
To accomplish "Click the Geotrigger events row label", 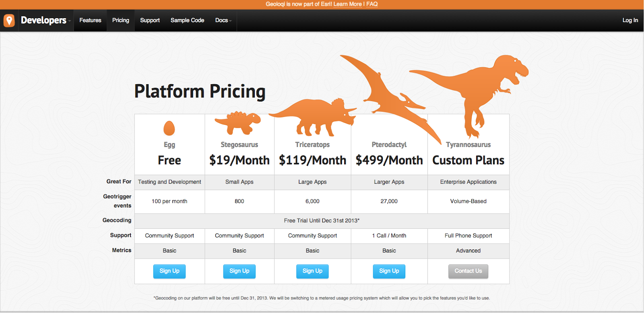I will tap(117, 201).
